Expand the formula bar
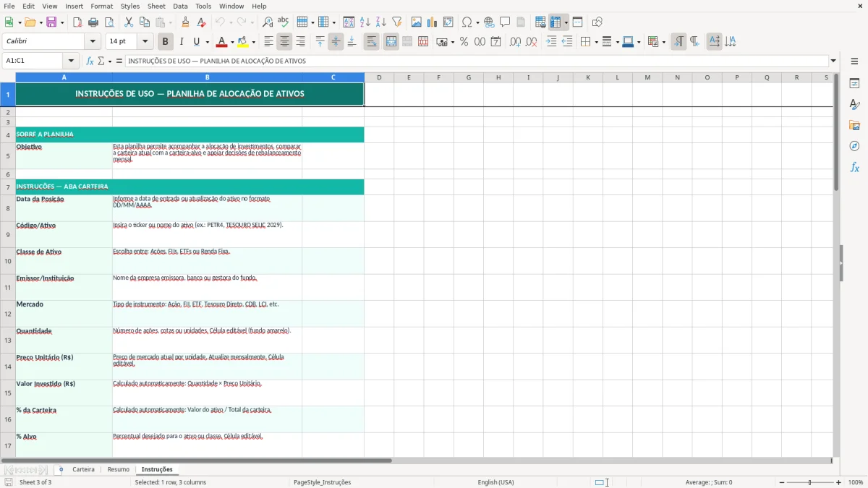Screen dimensions: 868x488 coord(833,61)
